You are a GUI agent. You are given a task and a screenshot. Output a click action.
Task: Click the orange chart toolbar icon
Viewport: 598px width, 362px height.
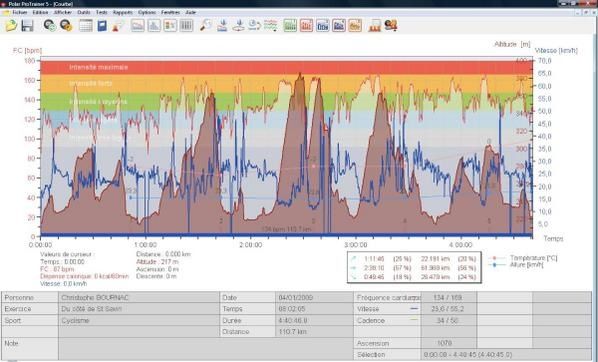click(x=355, y=26)
